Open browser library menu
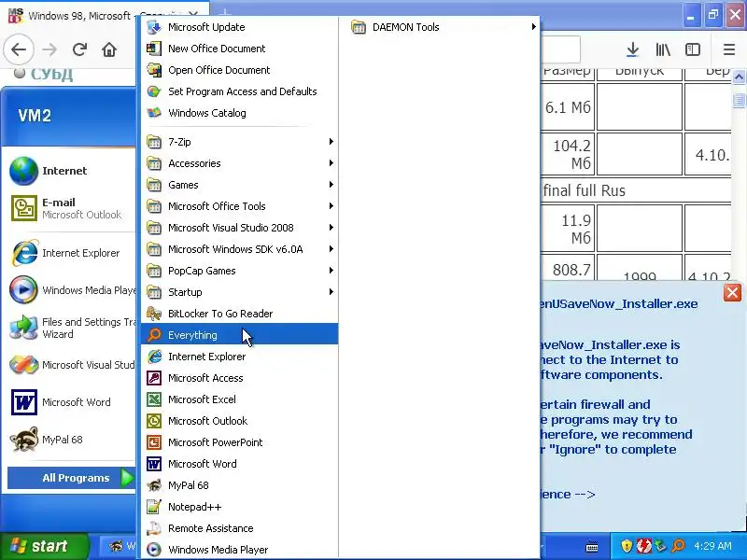747x560 pixels. tap(663, 49)
